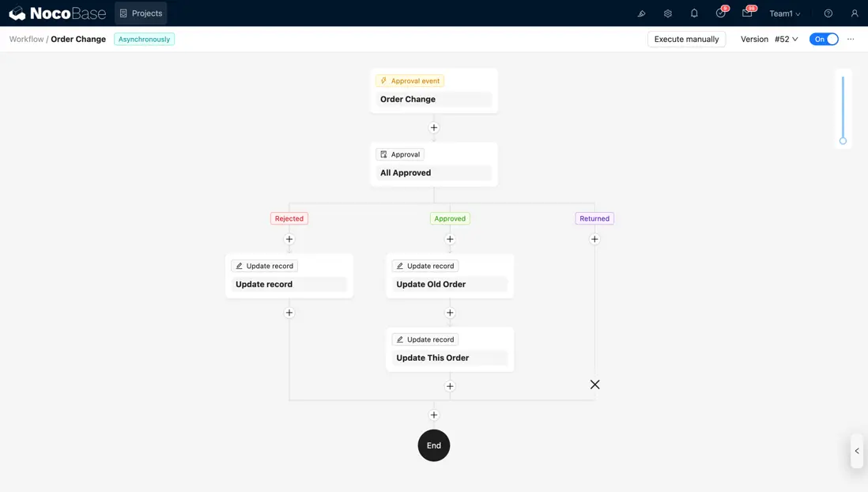Click the Workflow breadcrumb link
Viewport: 868px width, 492px height.
pyautogui.click(x=25, y=38)
